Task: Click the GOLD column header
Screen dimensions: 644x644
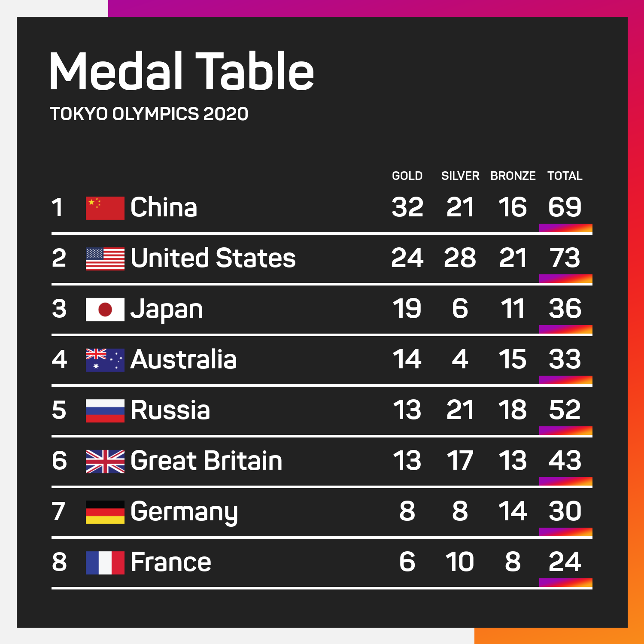Action: coord(407,176)
